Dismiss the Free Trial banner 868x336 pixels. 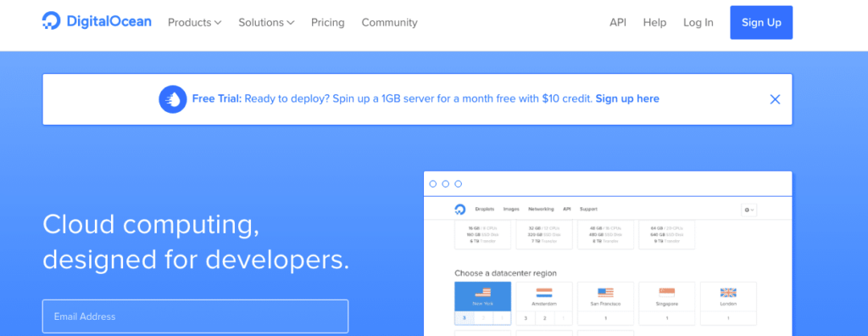(775, 99)
